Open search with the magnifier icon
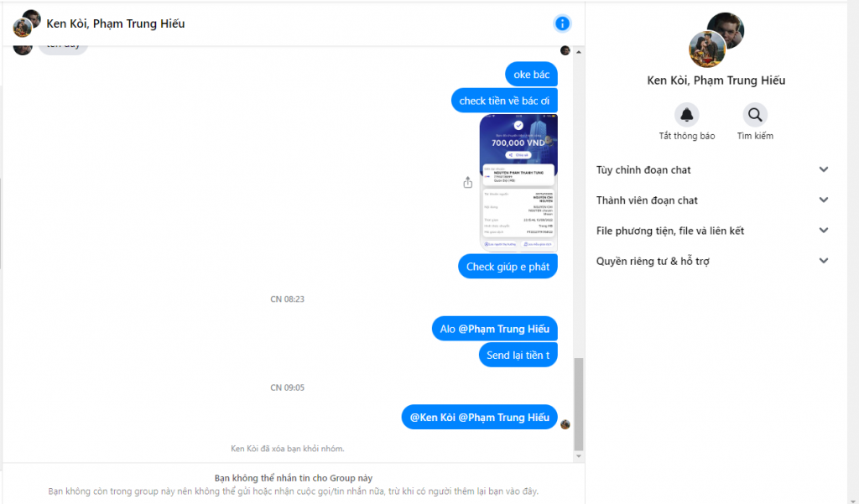859x504 pixels. coord(755,115)
